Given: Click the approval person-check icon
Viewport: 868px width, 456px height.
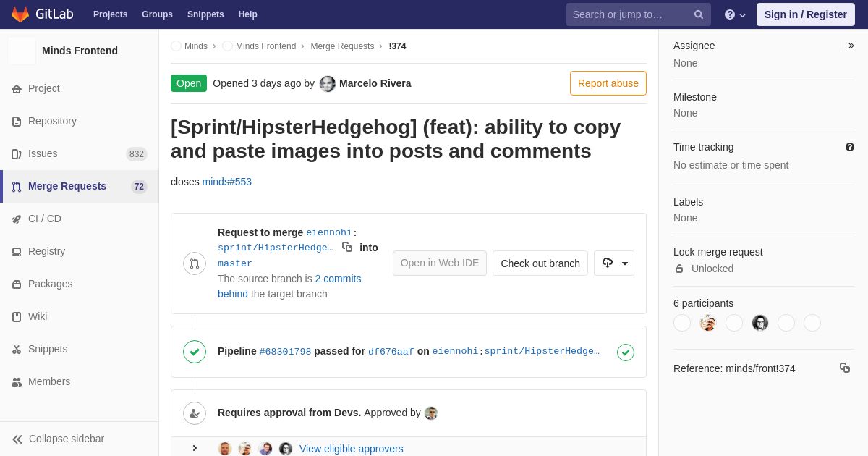Looking at the screenshot, I should click(x=195, y=413).
